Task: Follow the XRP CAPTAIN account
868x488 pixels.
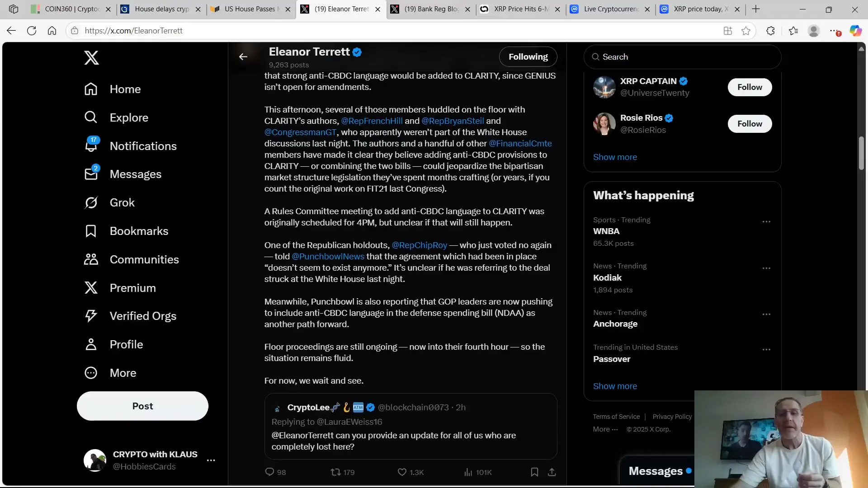Action: point(750,87)
